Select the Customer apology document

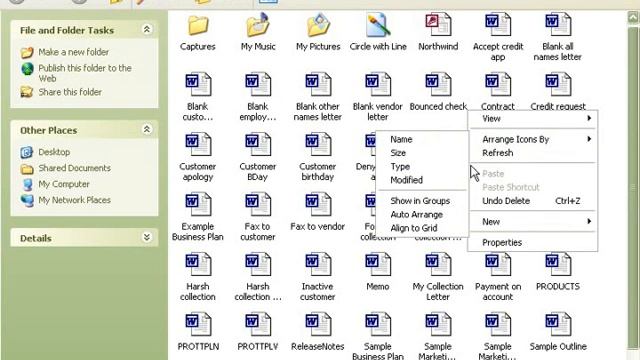pos(198,144)
